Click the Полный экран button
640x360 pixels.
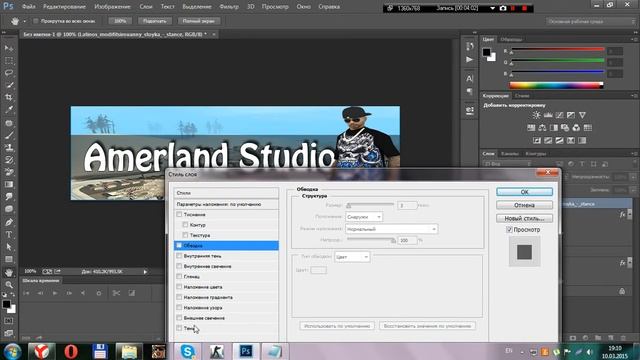pos(199,21)
